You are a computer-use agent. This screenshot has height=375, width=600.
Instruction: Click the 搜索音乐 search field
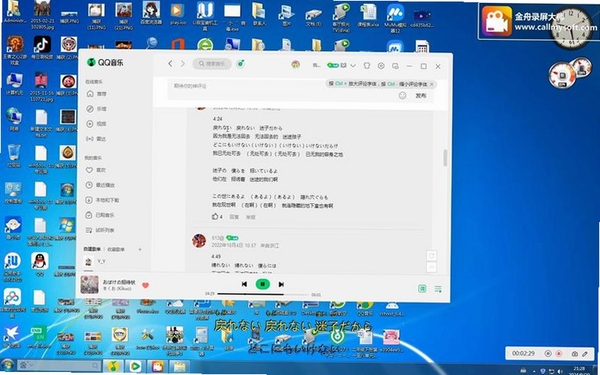[212, 64]
